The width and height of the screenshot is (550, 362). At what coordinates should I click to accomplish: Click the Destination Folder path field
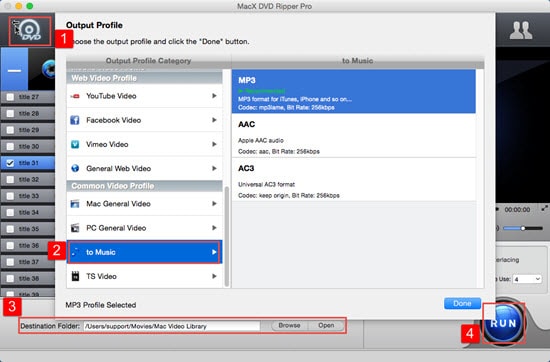pos(172,326)
